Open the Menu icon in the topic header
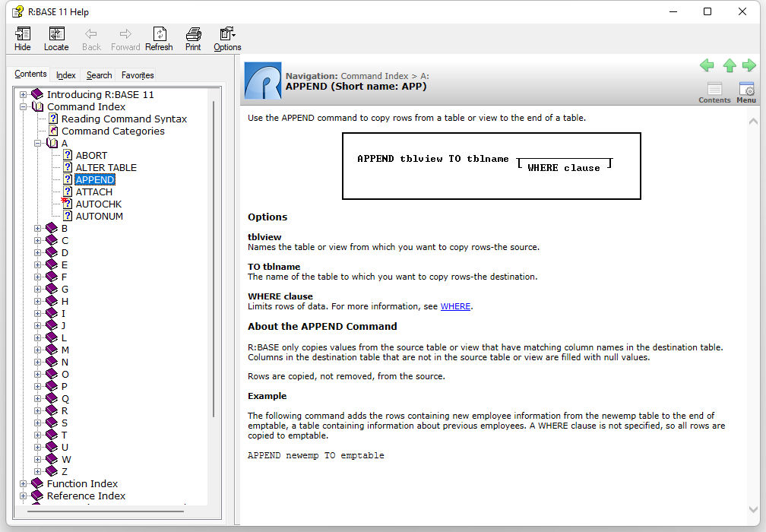 click(746, 92)
